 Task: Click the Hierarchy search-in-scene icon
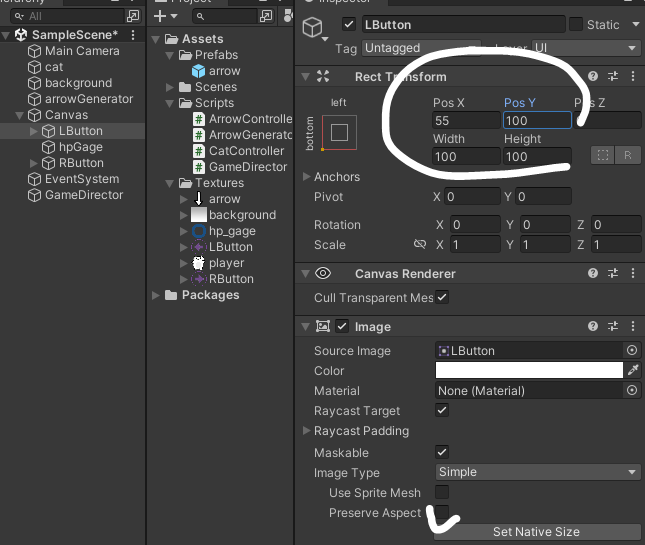point(133,16)
